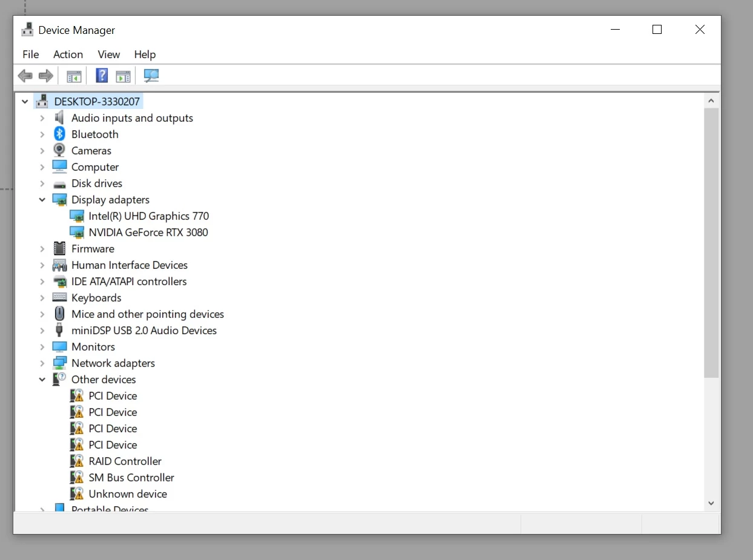The width and height of the screenshot is (753, 560).
Task: Expand the Audio inputs and outputs node
Action: click(x=42, y=118)
